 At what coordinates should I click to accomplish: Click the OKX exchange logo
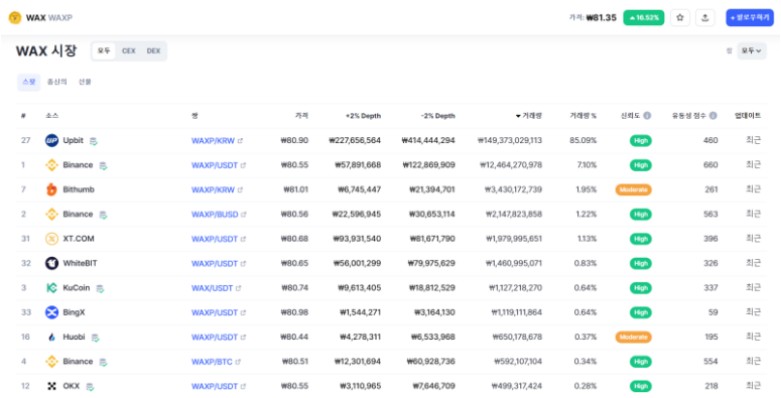(52, 386)
